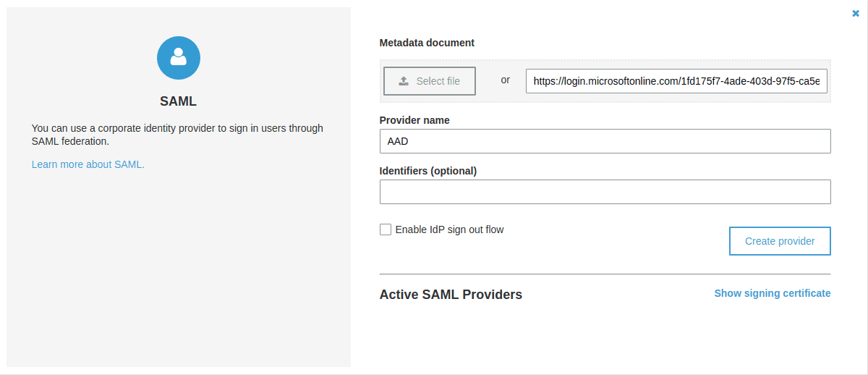868x375 pixels.
Task: Select the Identifiers (optional) text box
Action: 605,192
